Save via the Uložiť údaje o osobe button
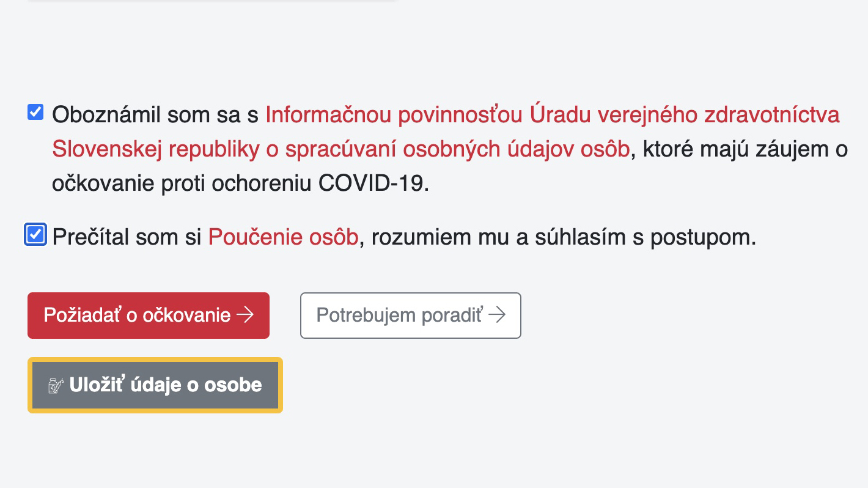This screenshot has height=488, width=868. (x=155, y=385)
